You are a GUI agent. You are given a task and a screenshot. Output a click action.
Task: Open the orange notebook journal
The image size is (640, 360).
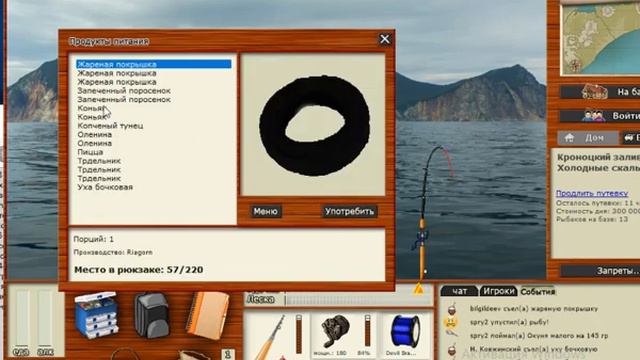click(208, 315)
